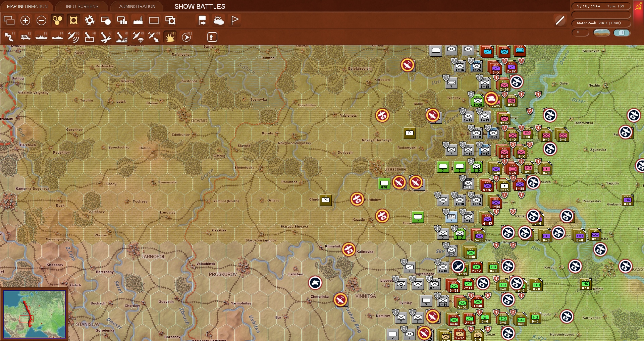Select the battle marker beside Berdichev
Screen dimensions: 644x341
click(357, 199)
